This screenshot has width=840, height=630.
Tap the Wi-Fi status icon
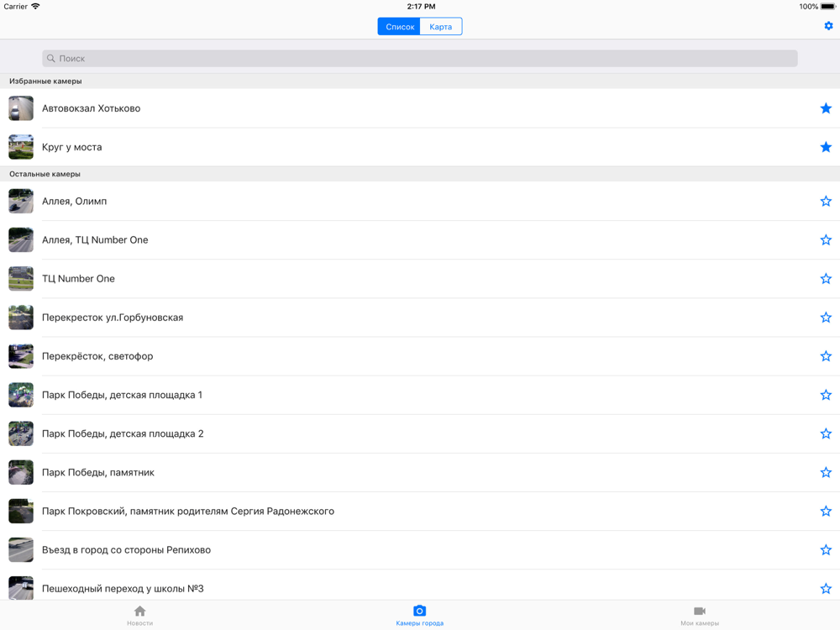(x=35, y=7)
